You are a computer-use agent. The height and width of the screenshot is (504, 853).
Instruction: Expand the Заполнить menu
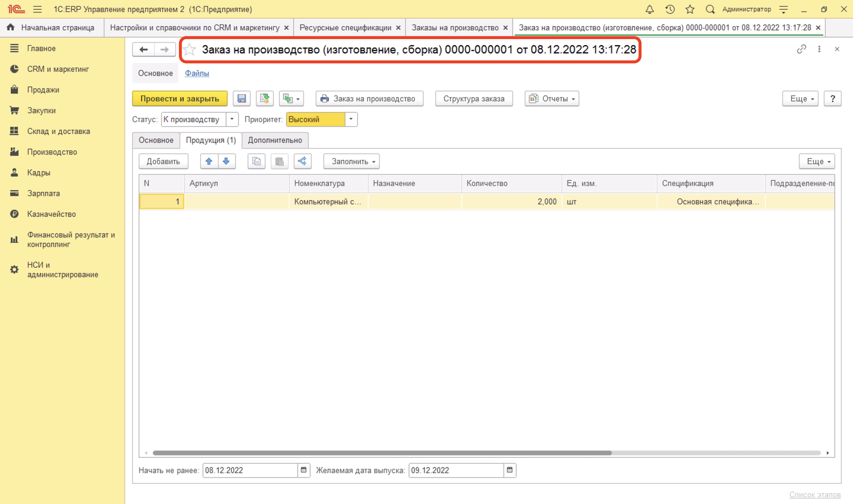[x=351, y=161]
